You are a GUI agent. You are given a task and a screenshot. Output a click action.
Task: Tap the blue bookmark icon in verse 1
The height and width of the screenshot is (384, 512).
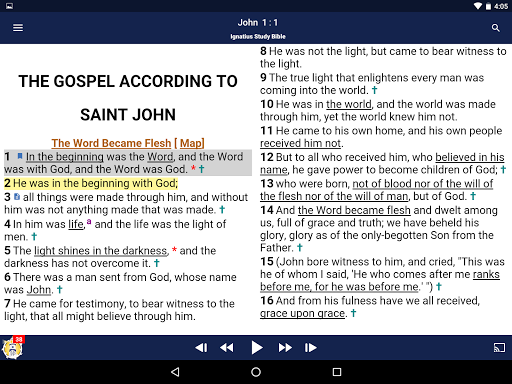(20, 156)
